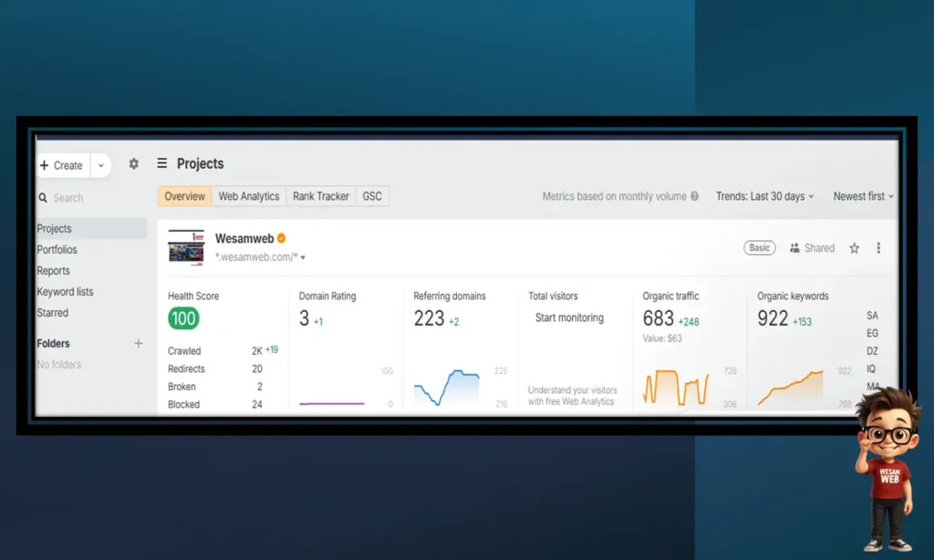The height and width of the screenshot is (560, 934).
Task: Open the three-dot project options menu
Action: (878, 248)
